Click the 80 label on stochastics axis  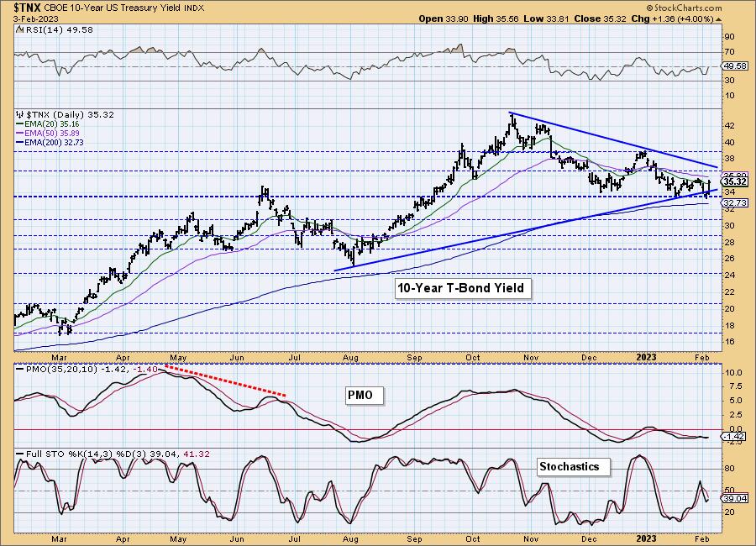(x=729, y=469)
